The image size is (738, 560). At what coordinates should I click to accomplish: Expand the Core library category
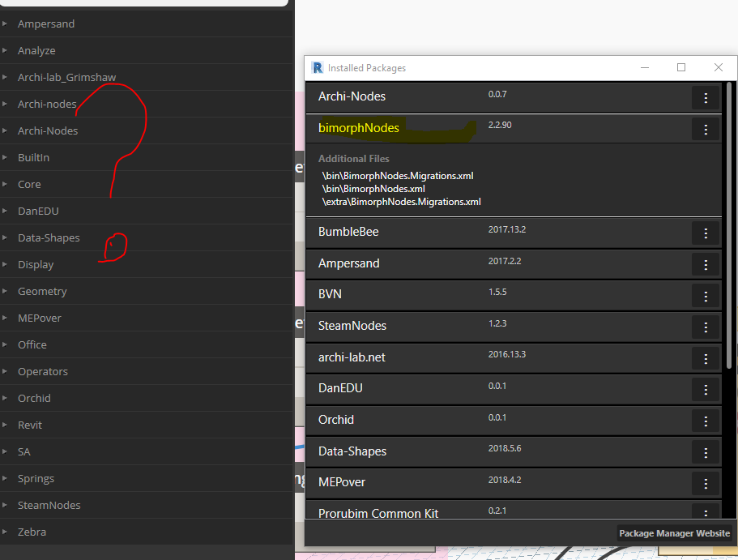click(x=4, y=184)
